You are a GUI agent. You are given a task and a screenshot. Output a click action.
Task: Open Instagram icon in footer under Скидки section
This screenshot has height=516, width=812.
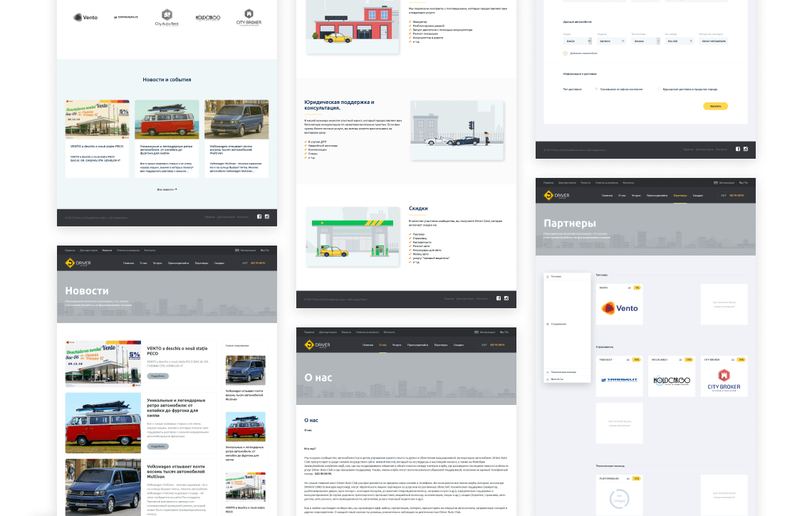[506, 298]
